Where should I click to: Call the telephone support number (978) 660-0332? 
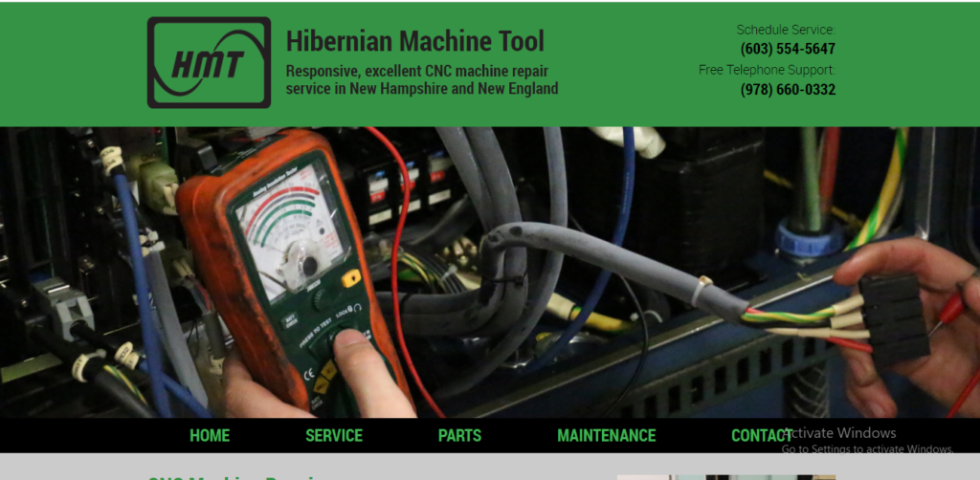tap(787, 90)
